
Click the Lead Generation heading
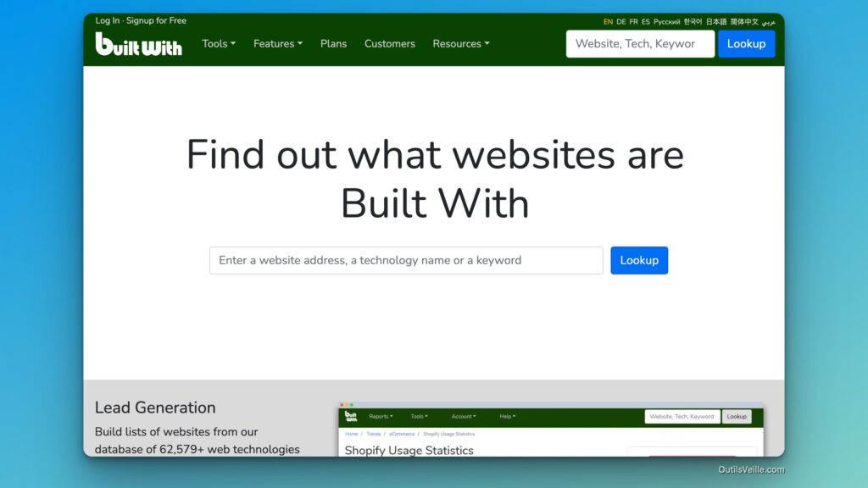click(155, 408)
